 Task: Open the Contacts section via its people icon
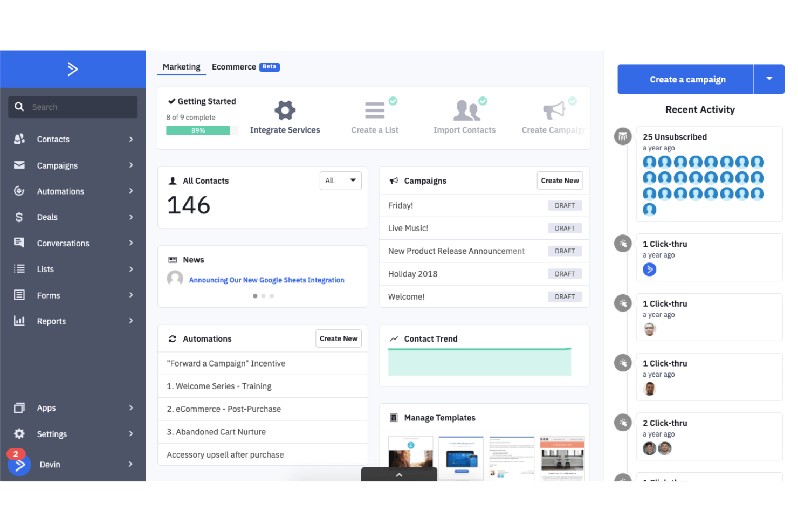[x=19, y=139]
